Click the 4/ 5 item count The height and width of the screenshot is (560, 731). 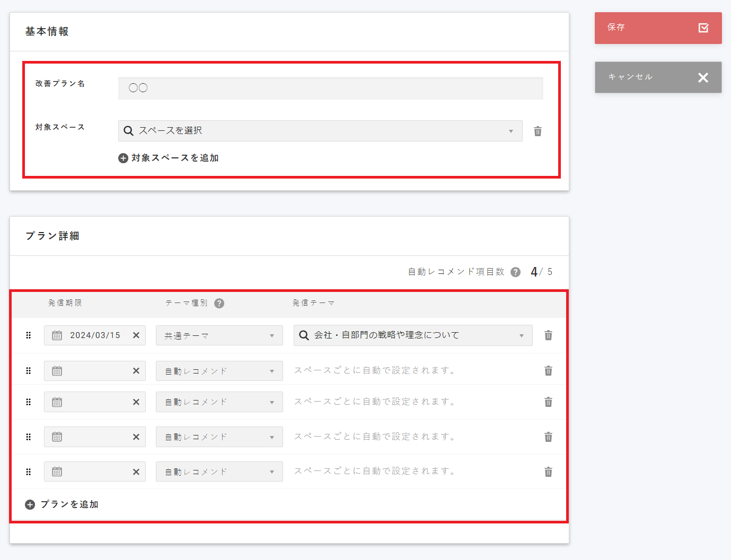pyautogui.click(x=541, y=272)
